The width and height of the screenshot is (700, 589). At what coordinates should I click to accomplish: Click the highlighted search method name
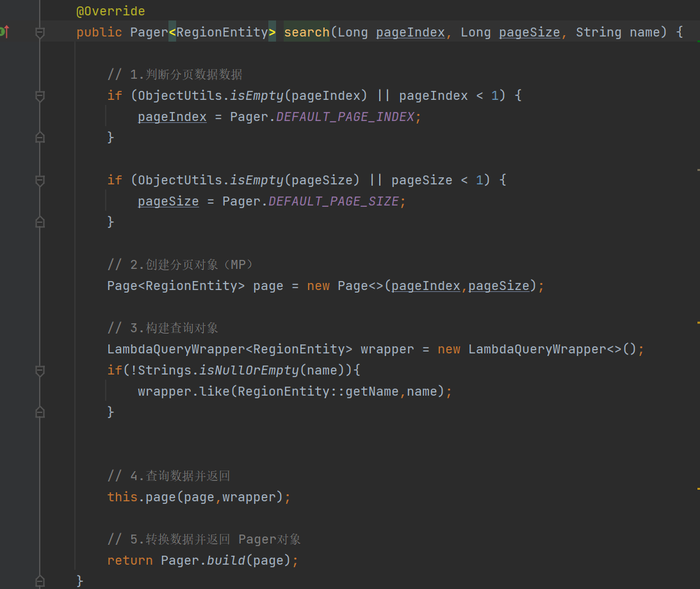[x=306, y=32]
